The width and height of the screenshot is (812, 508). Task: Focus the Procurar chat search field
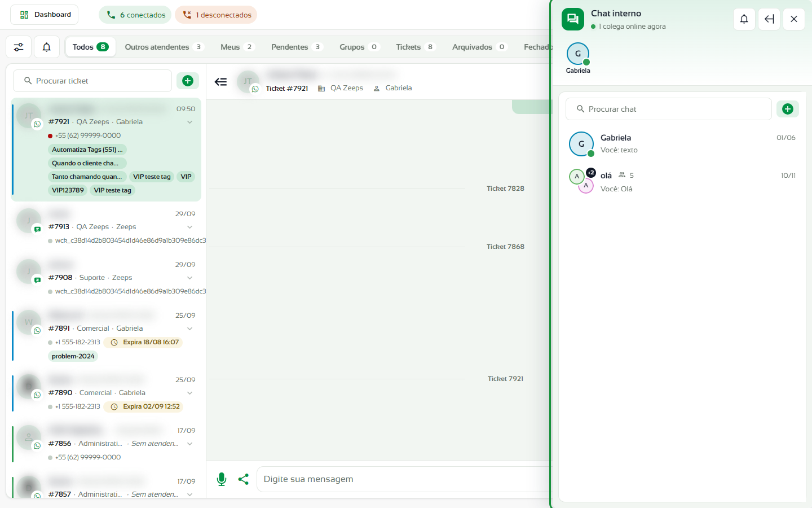(x=669, y=109)
